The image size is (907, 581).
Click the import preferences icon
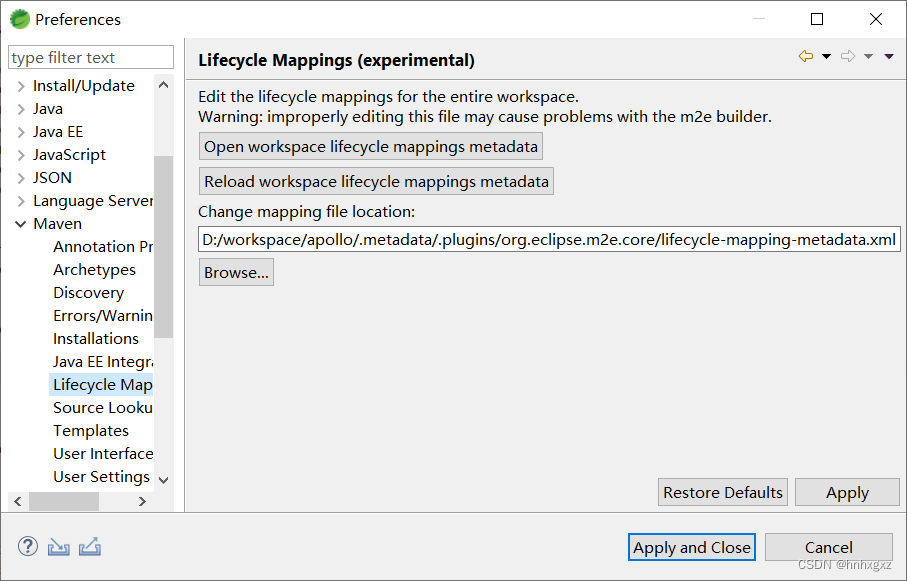(x=58, y=546)
